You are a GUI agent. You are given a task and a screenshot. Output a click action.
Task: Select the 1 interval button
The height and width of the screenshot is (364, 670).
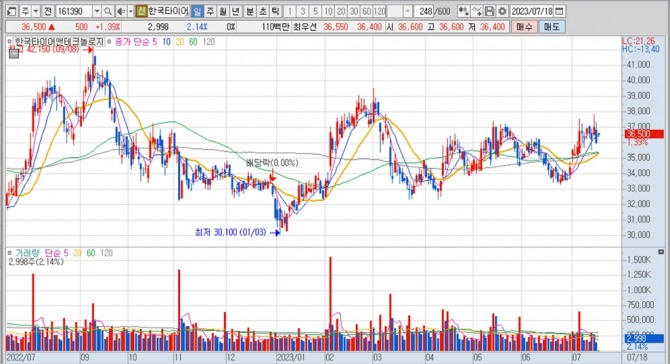(290, 11)
